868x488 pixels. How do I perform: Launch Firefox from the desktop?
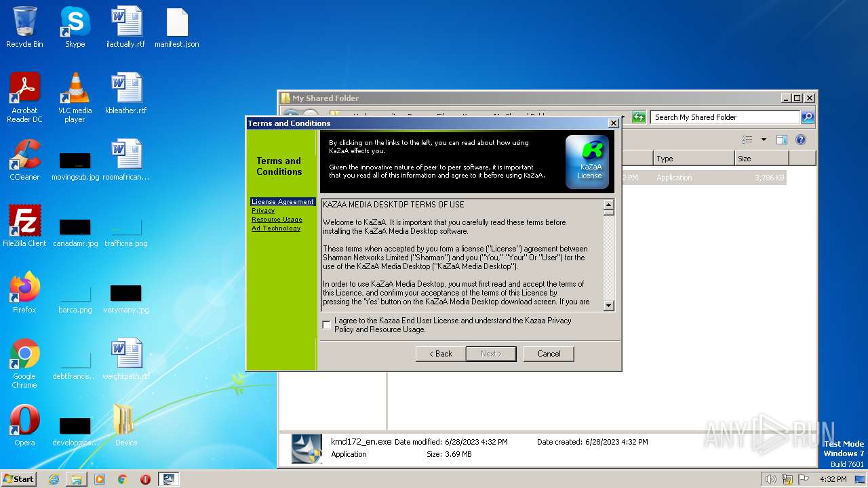(24, 293)
